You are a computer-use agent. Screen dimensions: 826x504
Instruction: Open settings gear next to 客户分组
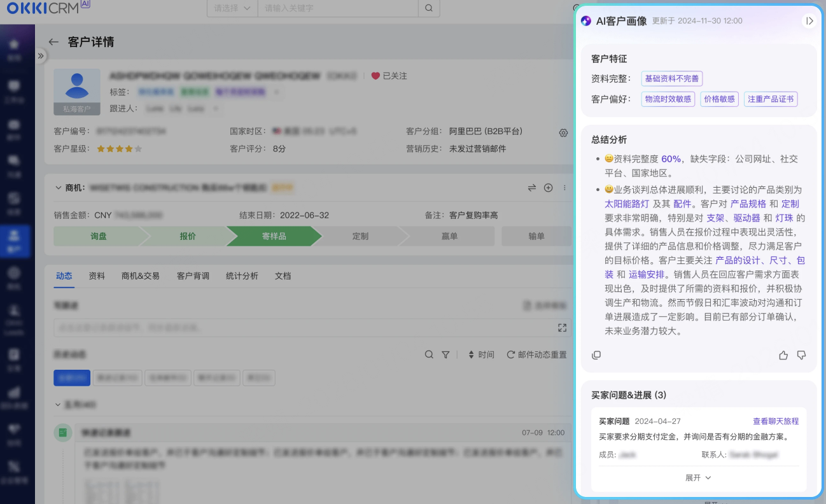point(563,133)
